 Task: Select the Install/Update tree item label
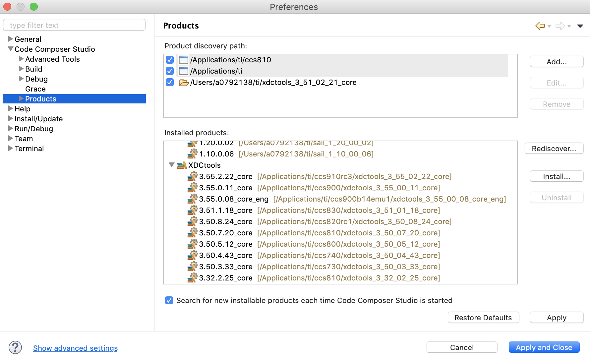[x=38, y=119]
